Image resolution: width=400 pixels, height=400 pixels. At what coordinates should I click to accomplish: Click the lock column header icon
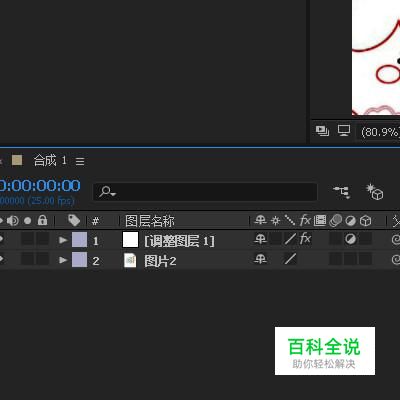[x=42, y=220]
